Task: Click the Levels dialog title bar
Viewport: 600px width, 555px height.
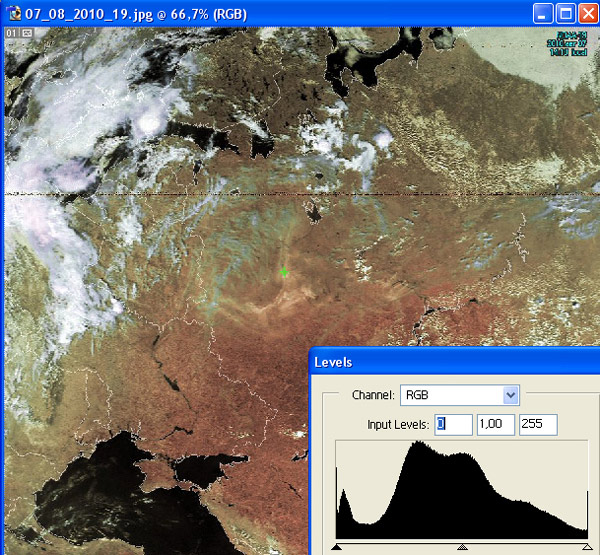Action: pyautogui.click(x=450, y=361)
